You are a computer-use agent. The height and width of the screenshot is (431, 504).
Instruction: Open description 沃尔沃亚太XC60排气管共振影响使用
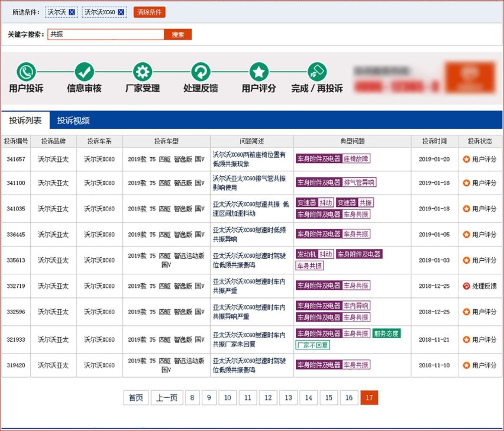[x=249, y=183]
